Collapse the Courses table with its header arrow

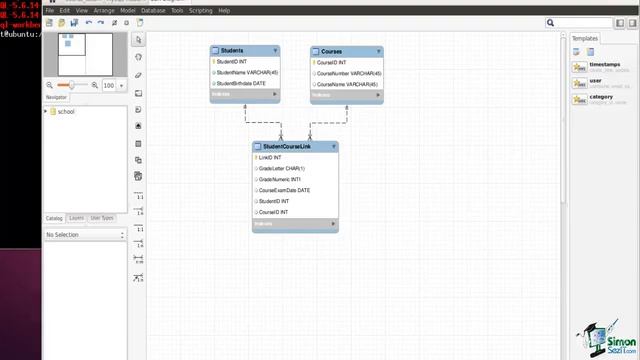pyautogui.click(x=378, y=51)
